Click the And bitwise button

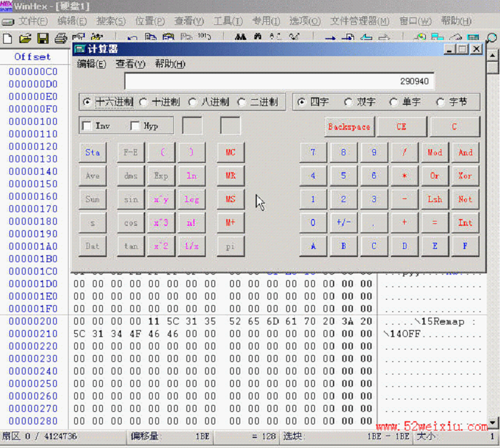pos(465,152)
